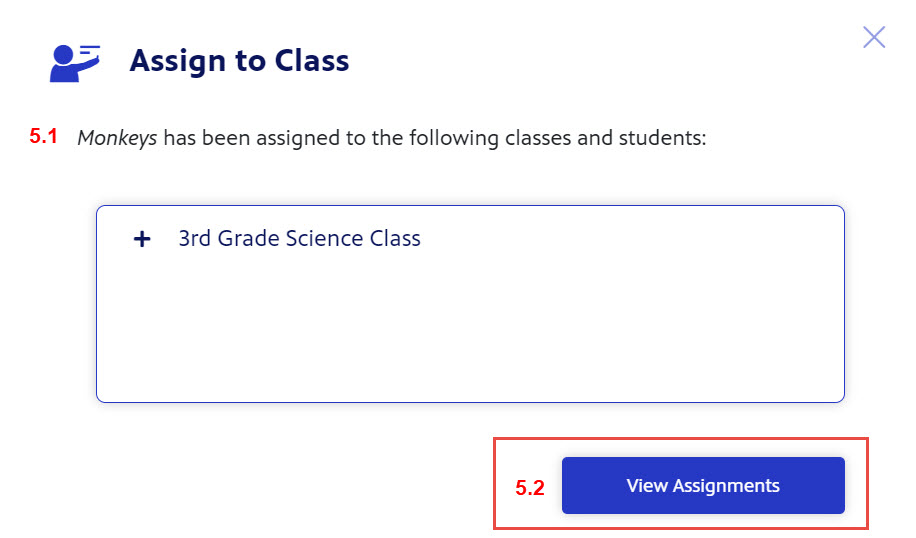Viewport: 916px width, 538px height.
Task: Show students in 3rd Grade Science Class
Action: (142, 239)
